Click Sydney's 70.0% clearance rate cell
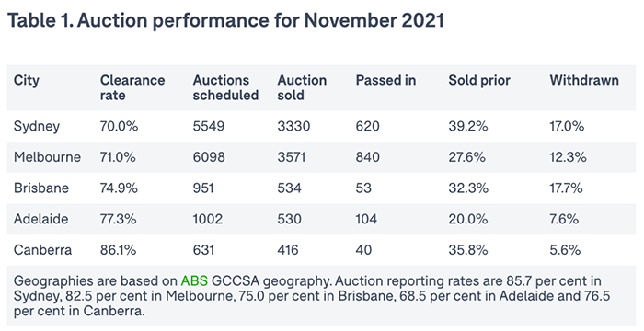 point(119,126)
